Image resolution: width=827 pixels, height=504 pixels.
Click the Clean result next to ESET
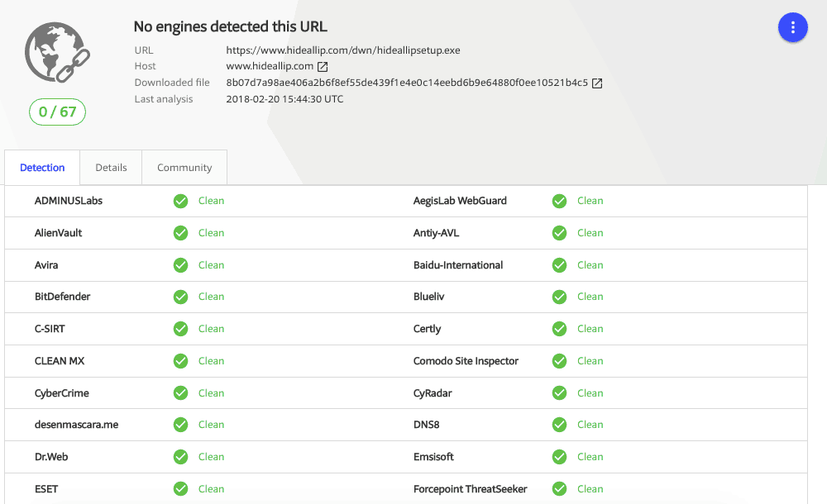[211, 489]
